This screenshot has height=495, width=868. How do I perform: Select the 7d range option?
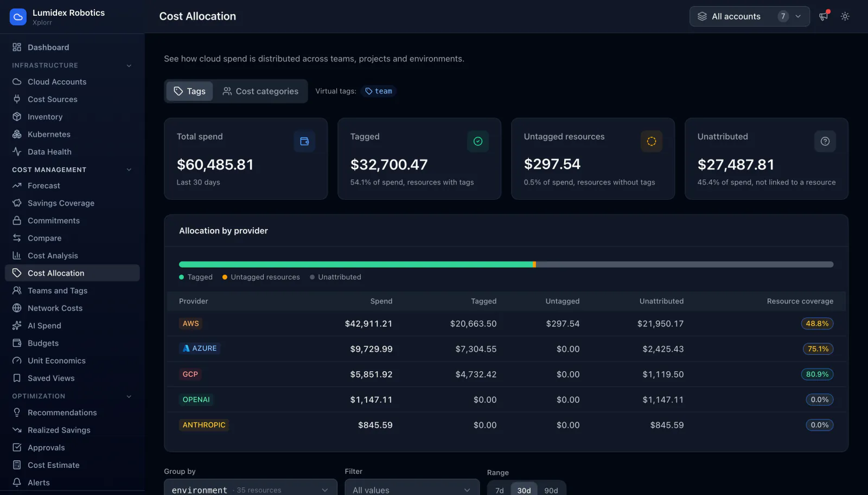(500, 490)
